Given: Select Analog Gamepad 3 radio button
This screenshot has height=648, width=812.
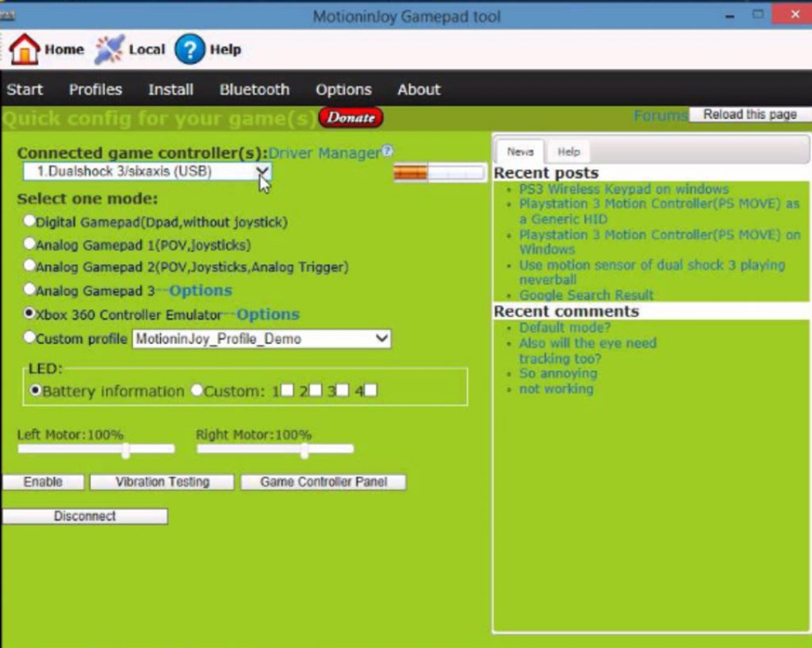Looking at the screenshot, I should click(29, 289).
